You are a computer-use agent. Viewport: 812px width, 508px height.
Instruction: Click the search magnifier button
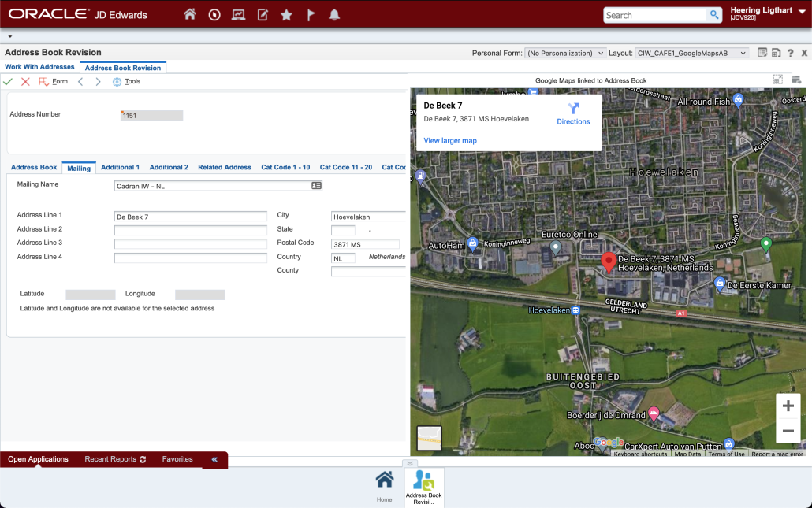click(713, 15)
